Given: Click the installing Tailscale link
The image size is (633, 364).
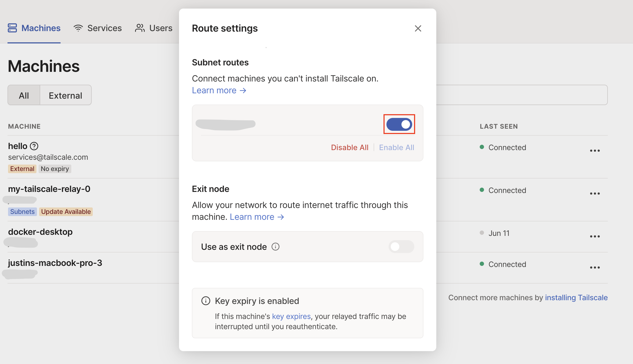Looking at the screenshot, I should tap(576, 298).
